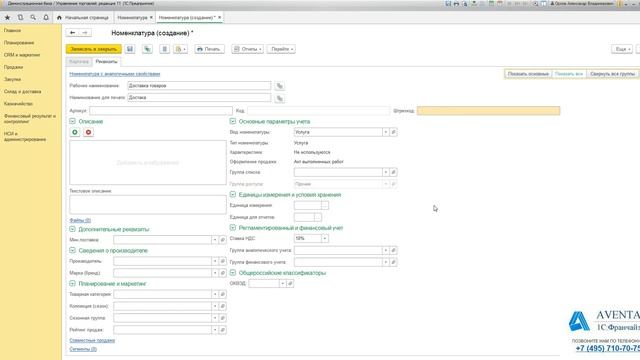
Task: Open favorites star in top panel
Action: (x=7, y=18)
